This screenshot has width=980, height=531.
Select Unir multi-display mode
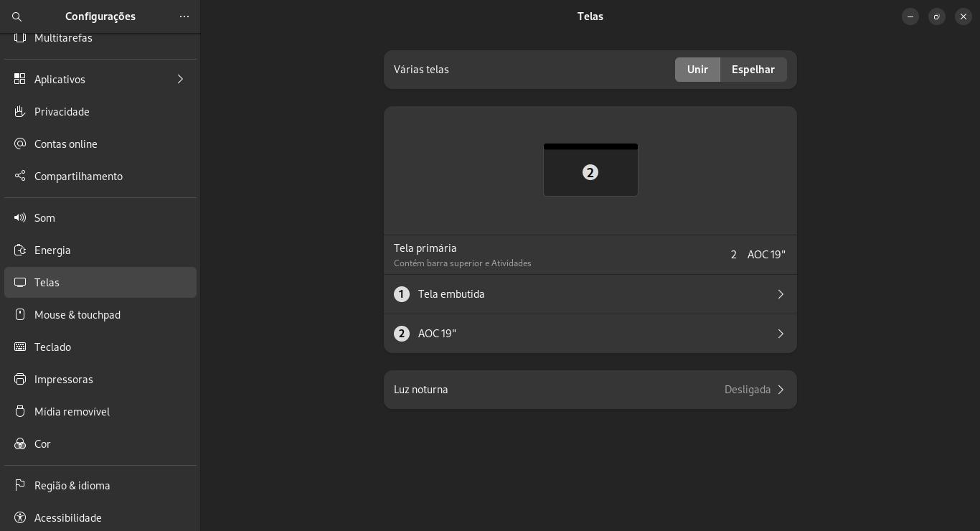(x=697, y=70)
